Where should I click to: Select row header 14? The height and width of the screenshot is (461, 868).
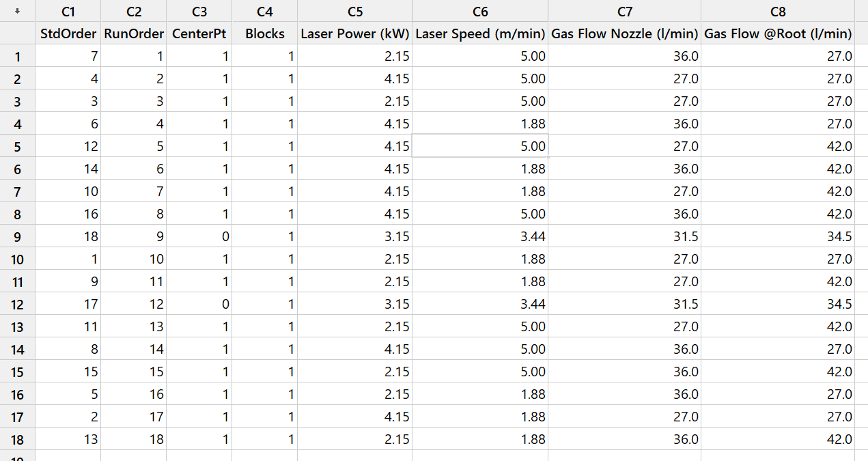[x=17, y=349]
